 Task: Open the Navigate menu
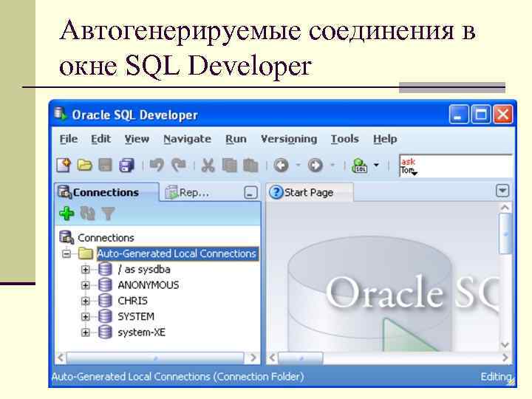pos(187,139)
